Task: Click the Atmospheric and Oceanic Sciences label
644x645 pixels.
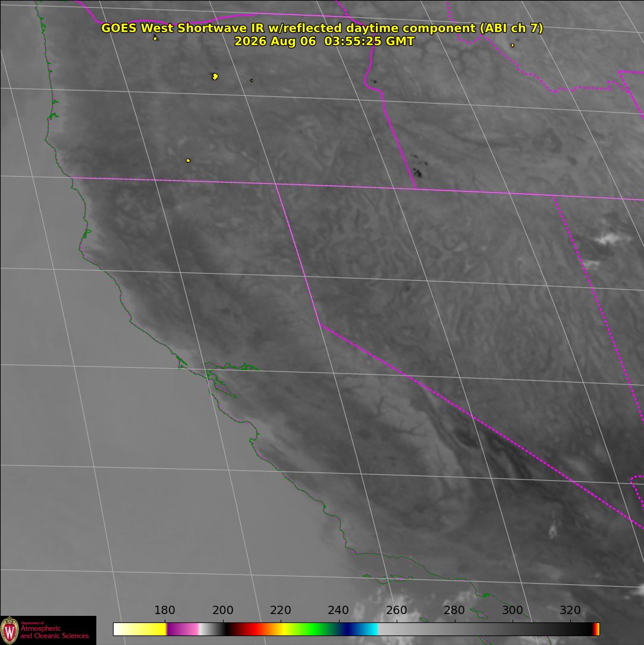Action: 55,632
